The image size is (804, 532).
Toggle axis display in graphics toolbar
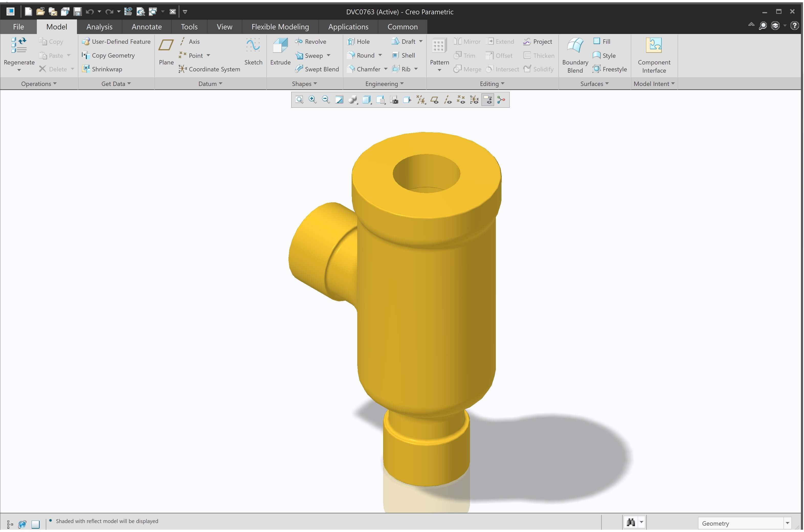[x=448, y=100]
